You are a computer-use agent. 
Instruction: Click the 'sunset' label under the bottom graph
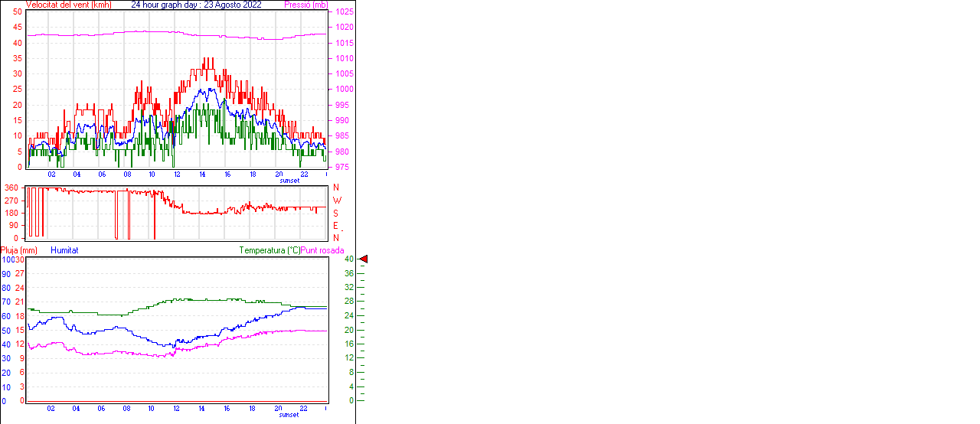pos(289,415)
